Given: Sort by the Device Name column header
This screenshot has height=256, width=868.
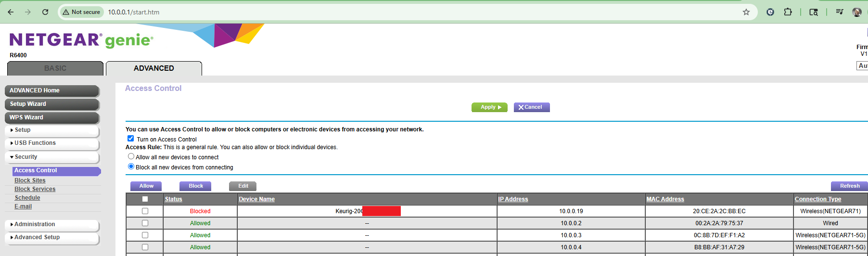Looking at the screenshot, I should [x=256, y=199].
